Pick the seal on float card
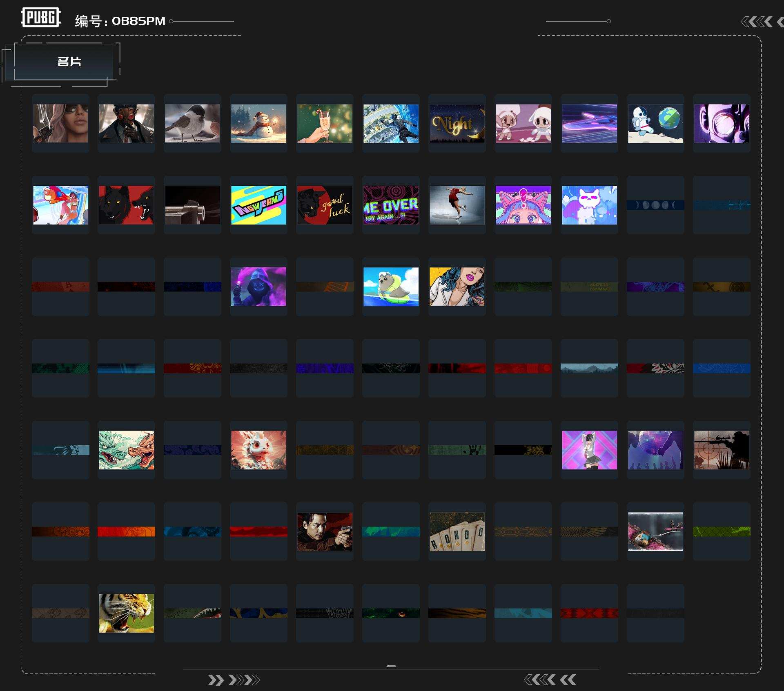 [x=391, y=287]
